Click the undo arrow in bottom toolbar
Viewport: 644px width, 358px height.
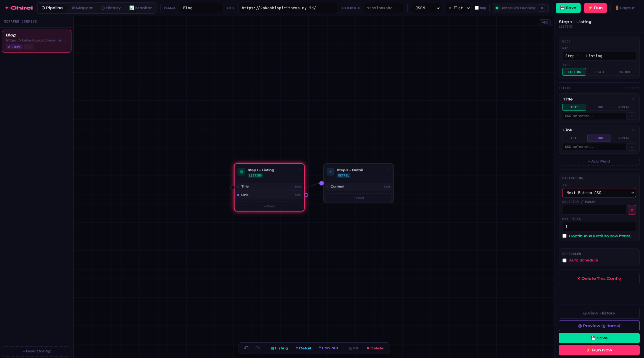pyautogui.click(x=246, y=348)
